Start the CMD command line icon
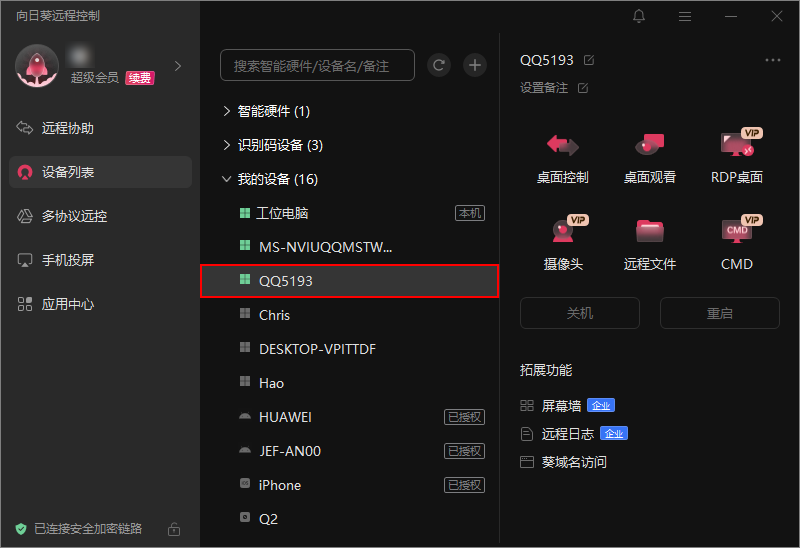The width and height of the screenshot is (800, 548). point(736,232)
